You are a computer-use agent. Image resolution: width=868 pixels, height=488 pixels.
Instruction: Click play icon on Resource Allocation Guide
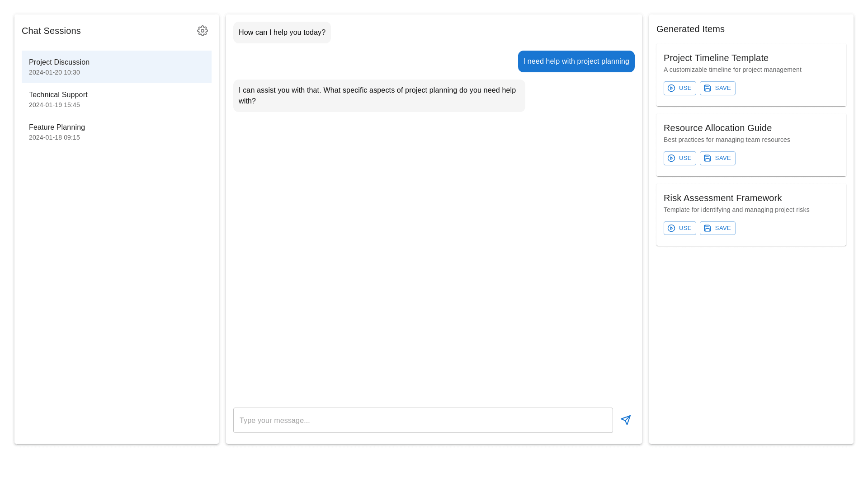pyautogui.click(x=671, y=158)
